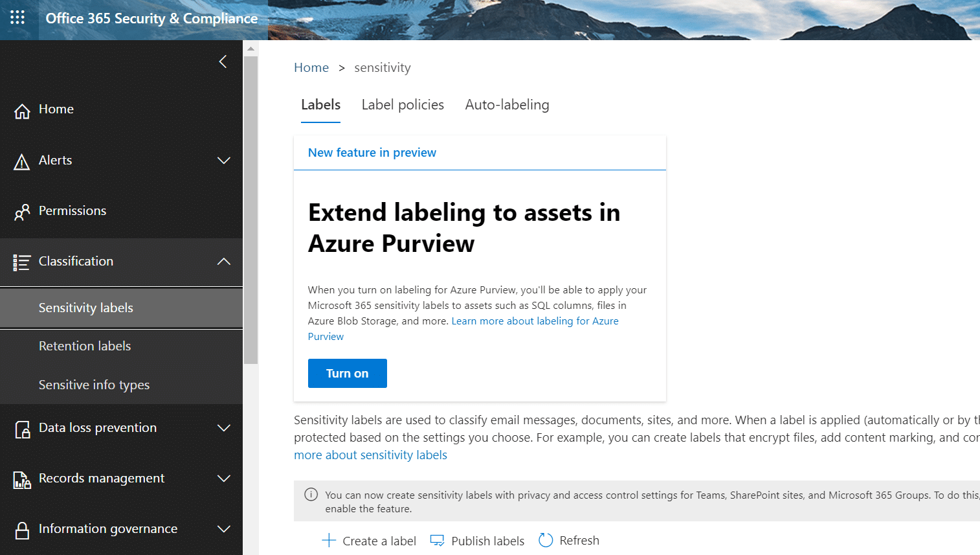Screen dimensions: 980x555
Task: Click the Records management icon
Action: point(22,480)
